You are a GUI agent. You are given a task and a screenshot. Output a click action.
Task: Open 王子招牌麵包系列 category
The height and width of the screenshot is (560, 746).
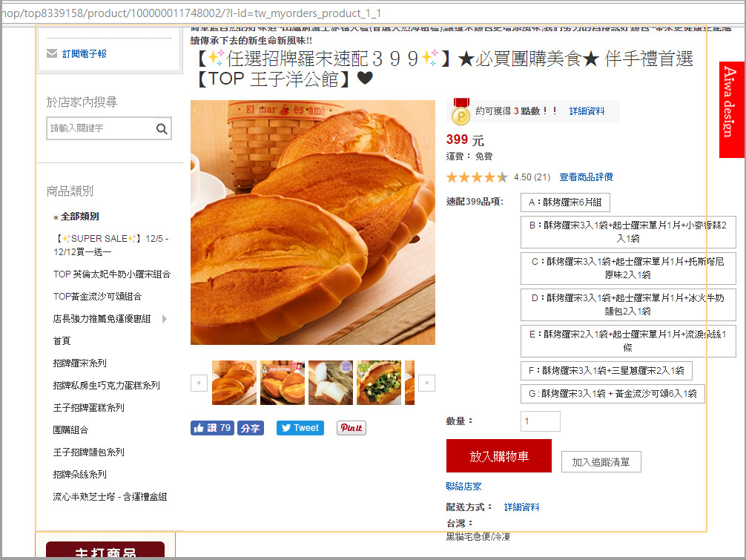click(x=88, y=452)
